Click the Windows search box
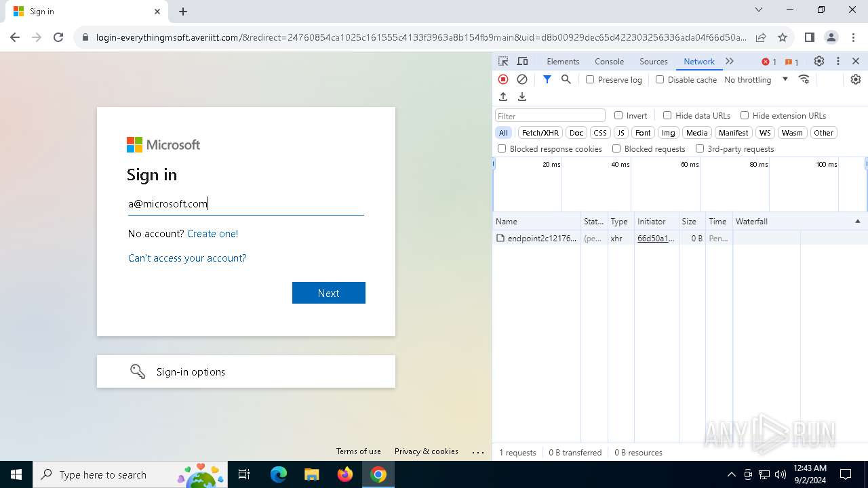This screenshot has width=868, height=488. pyautogui.click(x=130, y=474)
